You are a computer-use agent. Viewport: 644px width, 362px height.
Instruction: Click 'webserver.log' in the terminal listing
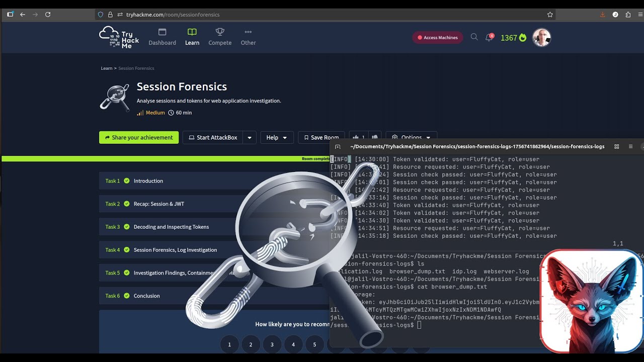[x=507, y=271]
